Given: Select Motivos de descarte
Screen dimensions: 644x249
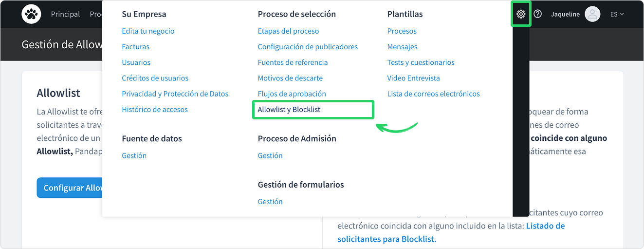Looking at the screenshot, I should click(290, 78).
